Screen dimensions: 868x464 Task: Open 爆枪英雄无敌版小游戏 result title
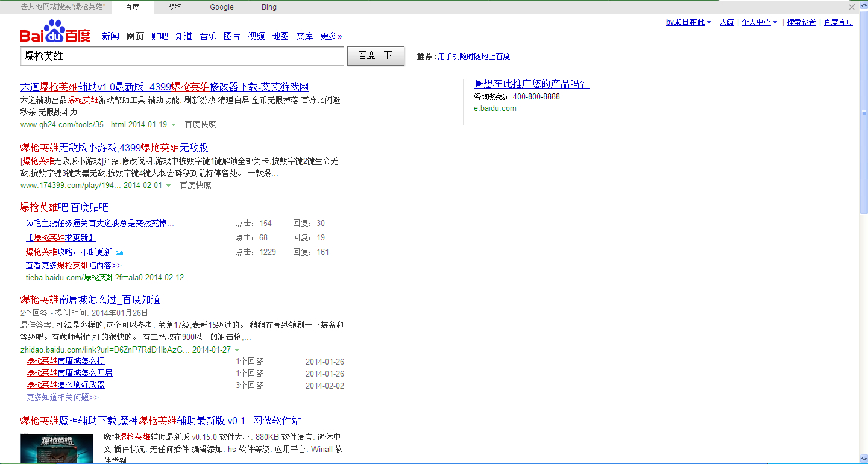coord(114,148)
